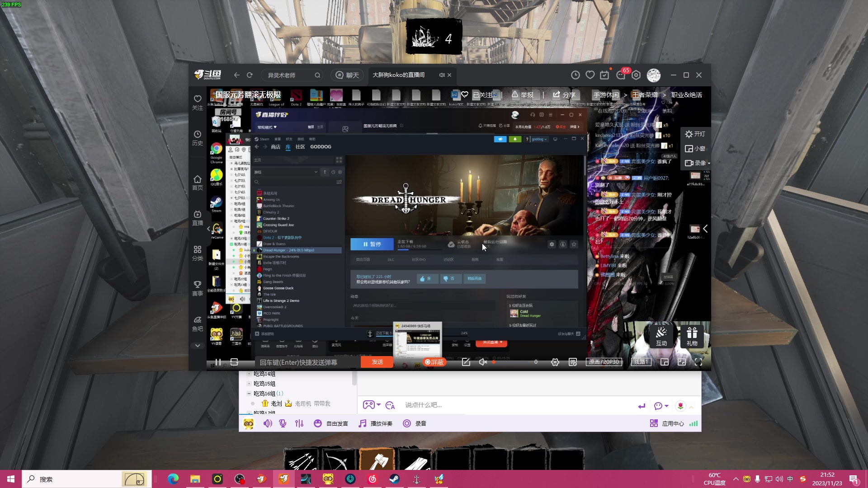The width and height of the screenshot is (868, 488).
Task: Open 历史 in Douyu left sidebar
Action: (x=198, y=138)
